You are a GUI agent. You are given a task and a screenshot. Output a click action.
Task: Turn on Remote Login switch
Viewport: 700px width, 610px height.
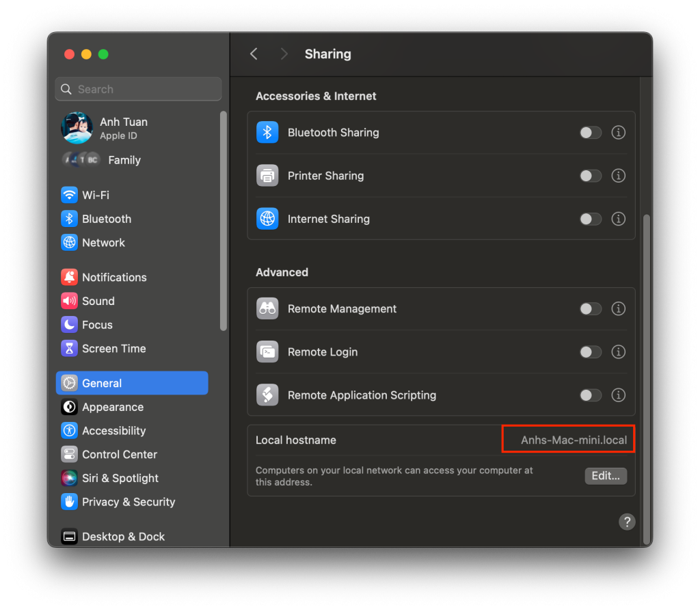(x=591, y=352)
